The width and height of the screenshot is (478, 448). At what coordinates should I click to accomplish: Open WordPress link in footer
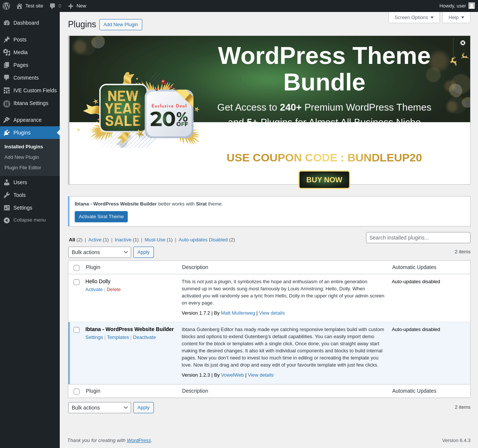pos(139,441)
